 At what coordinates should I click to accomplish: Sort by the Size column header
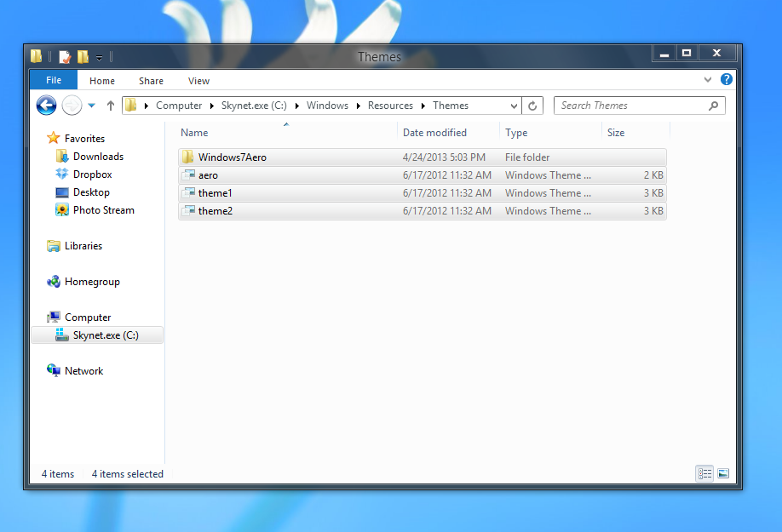(616, 133)
